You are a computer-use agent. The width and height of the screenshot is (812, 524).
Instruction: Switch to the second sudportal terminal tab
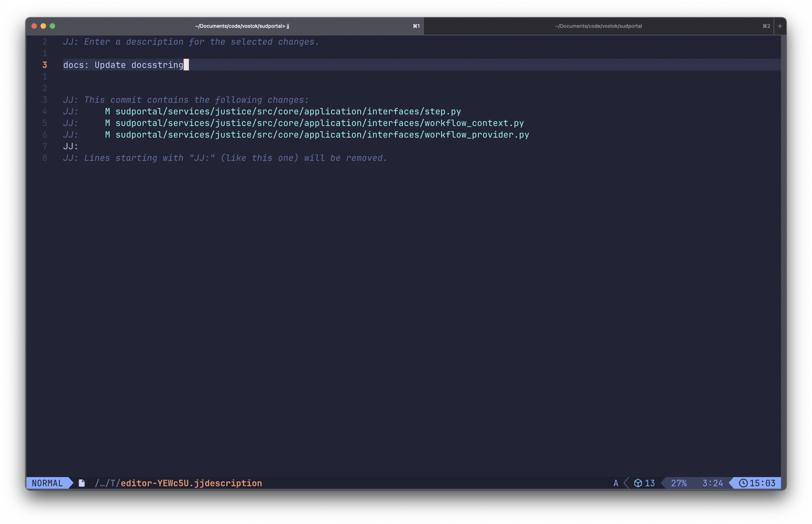tap(599, 26)
